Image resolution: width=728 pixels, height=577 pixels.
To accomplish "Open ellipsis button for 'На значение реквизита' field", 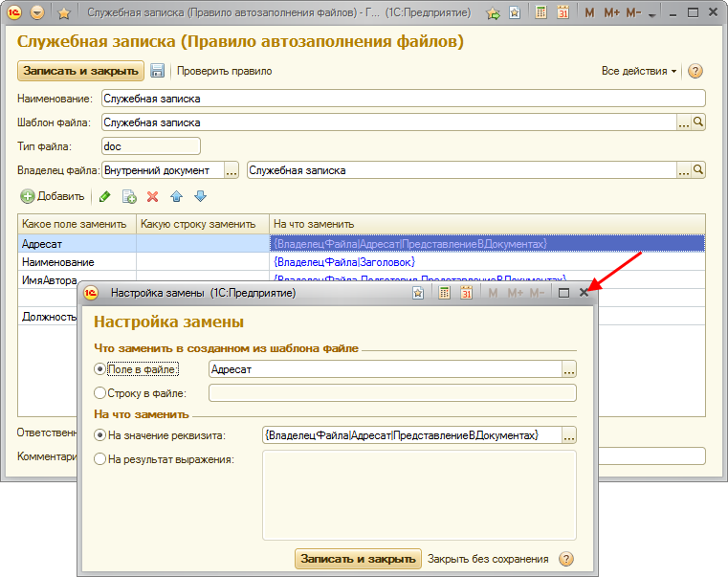I will [x=569, y=435].
